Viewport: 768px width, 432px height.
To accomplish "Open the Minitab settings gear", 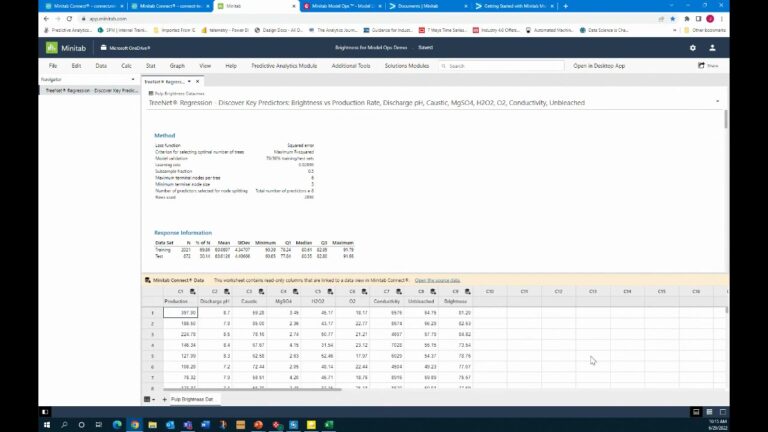I will pos(693,48).
